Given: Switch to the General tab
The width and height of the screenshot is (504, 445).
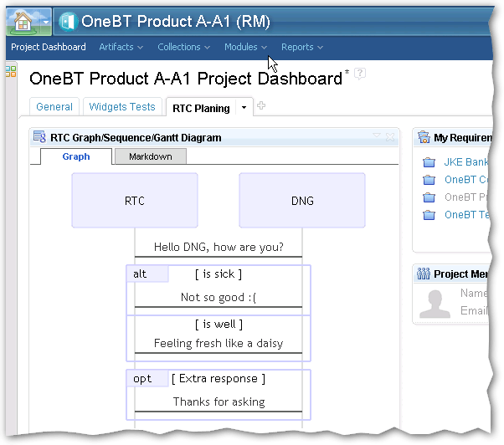Looking at the screenshot, I should [54, 106].
